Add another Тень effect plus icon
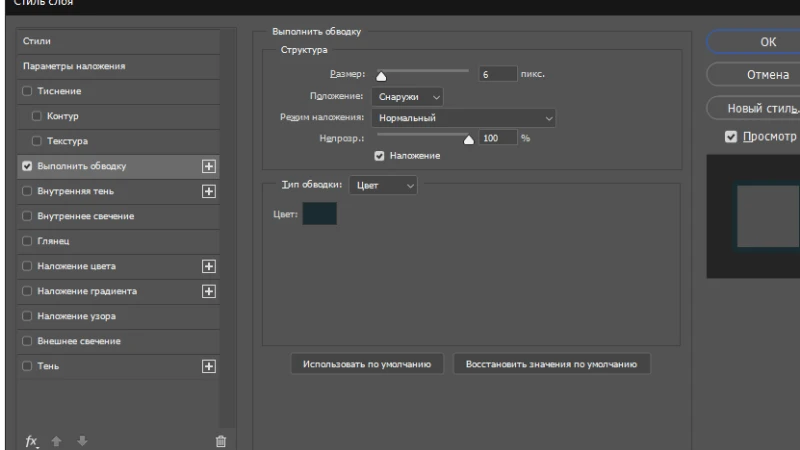This screenshot has width=800, height=450. 209,366
